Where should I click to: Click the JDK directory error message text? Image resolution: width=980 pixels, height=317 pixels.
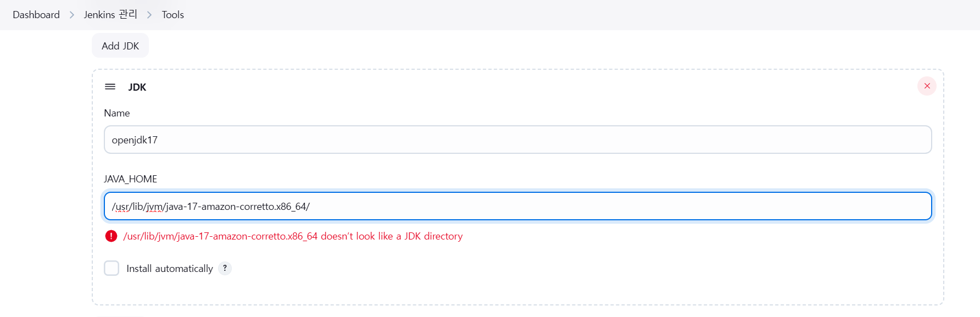[293, 236]
